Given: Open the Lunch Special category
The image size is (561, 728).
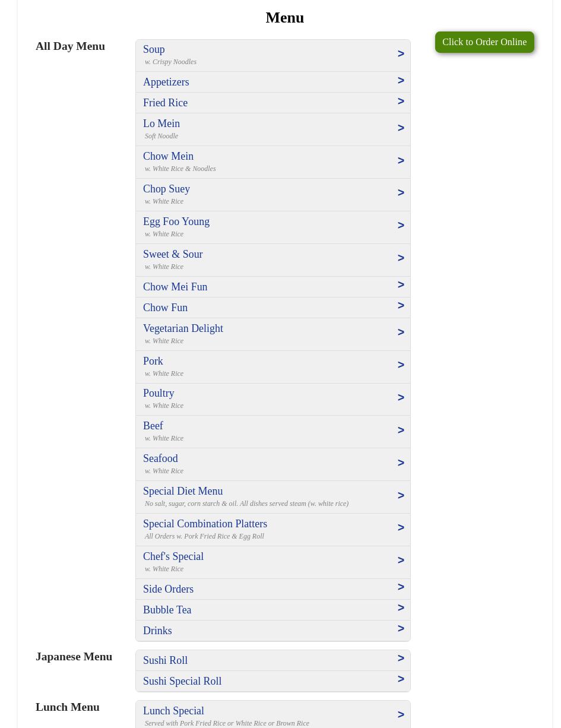Looking at the screenshot, I should [173, 711].
